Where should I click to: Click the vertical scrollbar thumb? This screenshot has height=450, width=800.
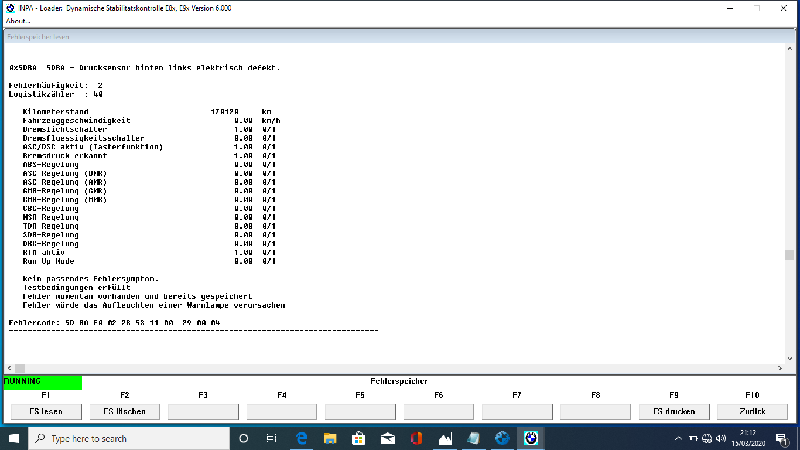pyautogui.click(x=789, y=255)
